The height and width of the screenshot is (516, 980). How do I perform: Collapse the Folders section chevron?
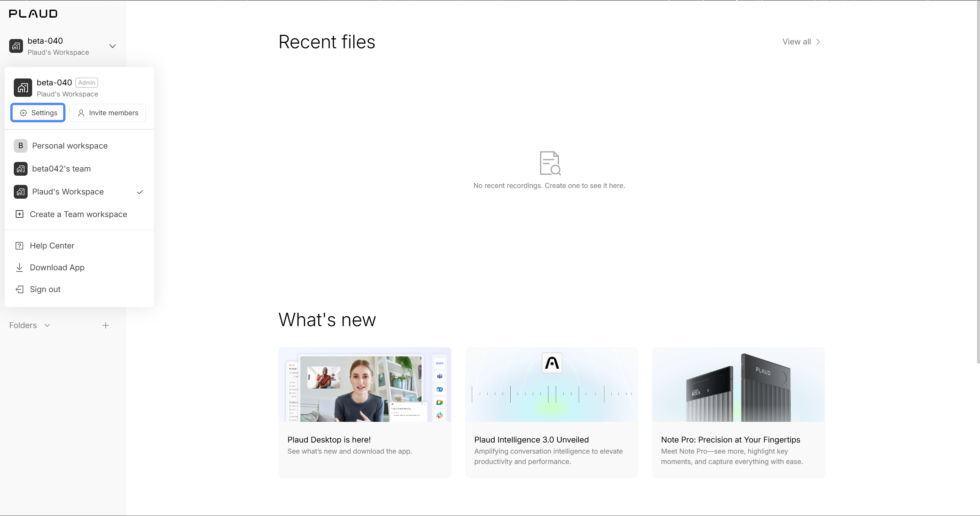tap(47, 325)
